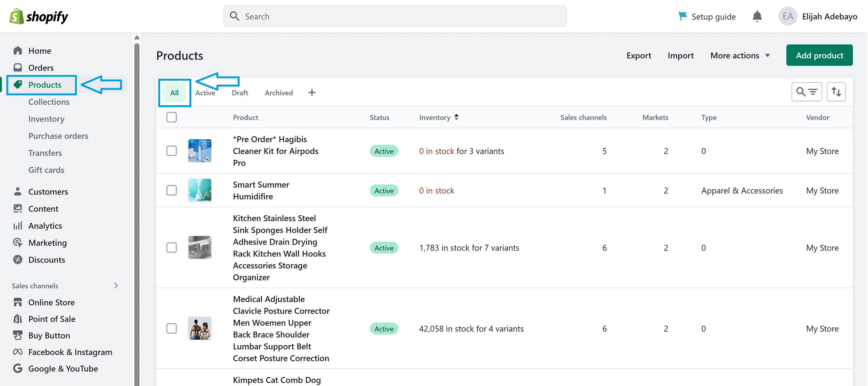
Task: Click the Sink Sponges Holder thumbnail
Action: (x=200, y=247)
